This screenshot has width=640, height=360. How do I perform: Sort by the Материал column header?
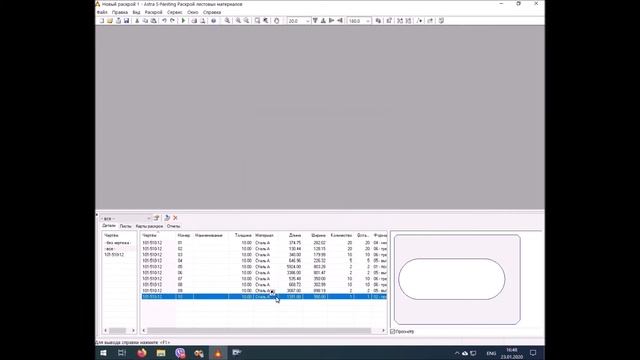[264, 236]
